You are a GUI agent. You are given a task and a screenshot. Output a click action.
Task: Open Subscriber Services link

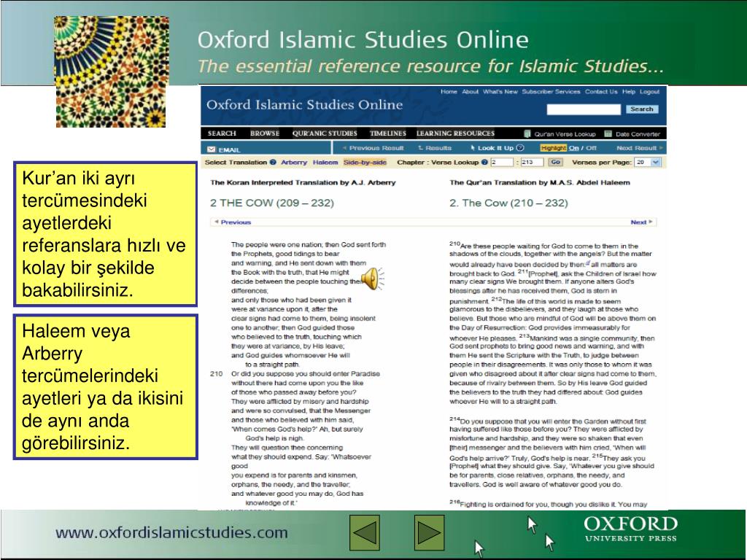551,91
